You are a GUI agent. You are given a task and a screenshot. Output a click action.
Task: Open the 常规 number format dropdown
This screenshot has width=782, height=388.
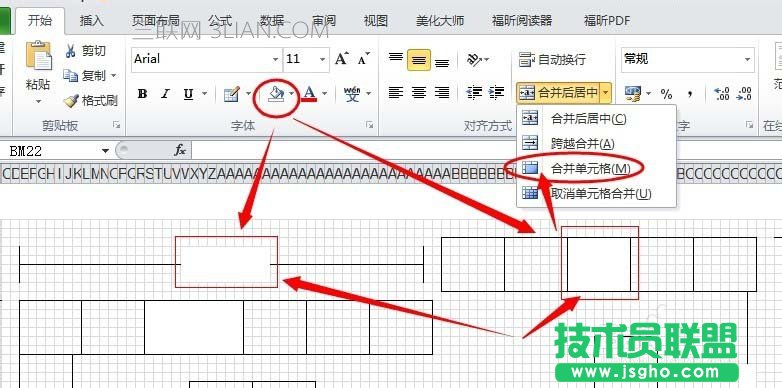748,59
